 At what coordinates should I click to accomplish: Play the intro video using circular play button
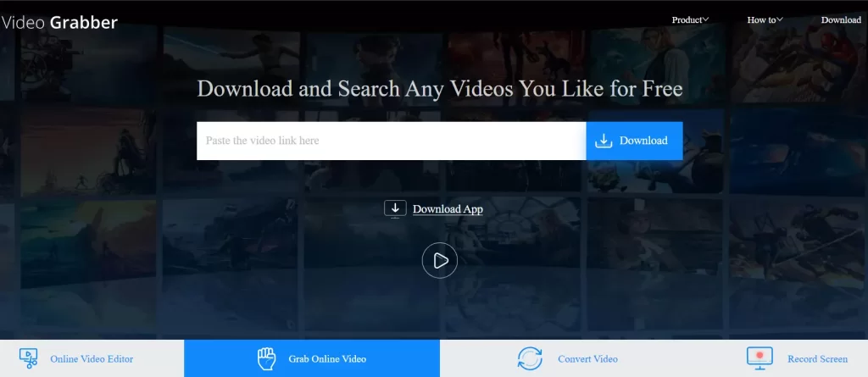[440, 260]
